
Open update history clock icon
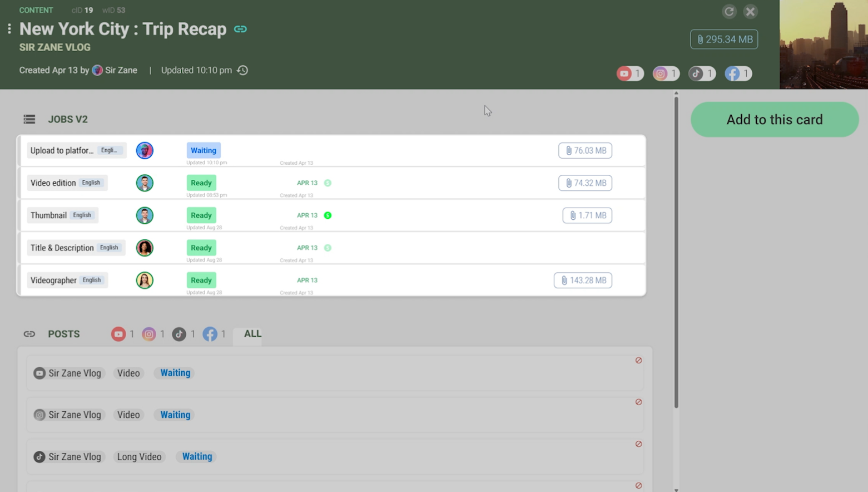[x=242, y=70]
